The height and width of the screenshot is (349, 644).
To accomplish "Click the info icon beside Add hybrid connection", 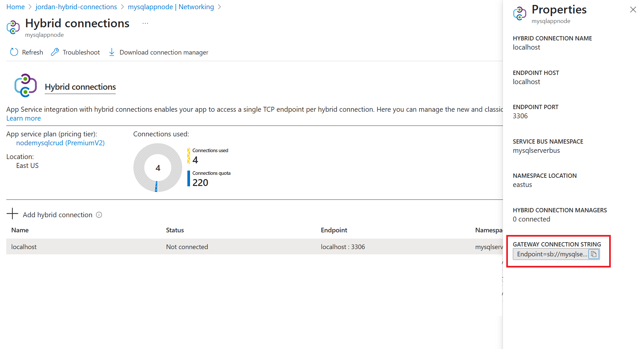I will 99,215.
